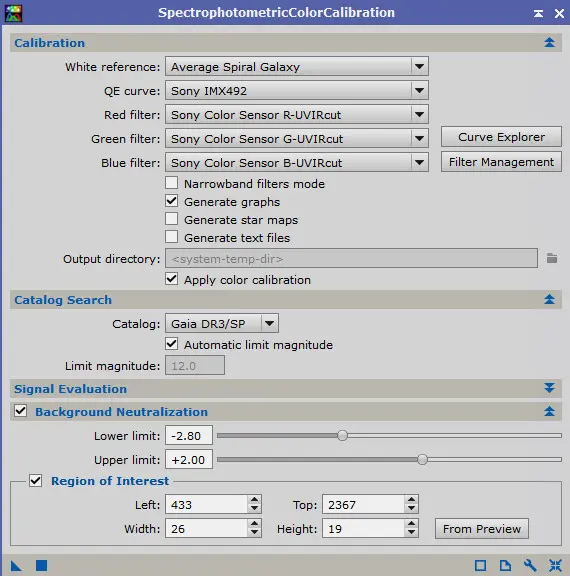Click the New Instance triangle icon
The height and width of the screenshot is (576, 570).
pyautogui.click(x=16, y=566)
